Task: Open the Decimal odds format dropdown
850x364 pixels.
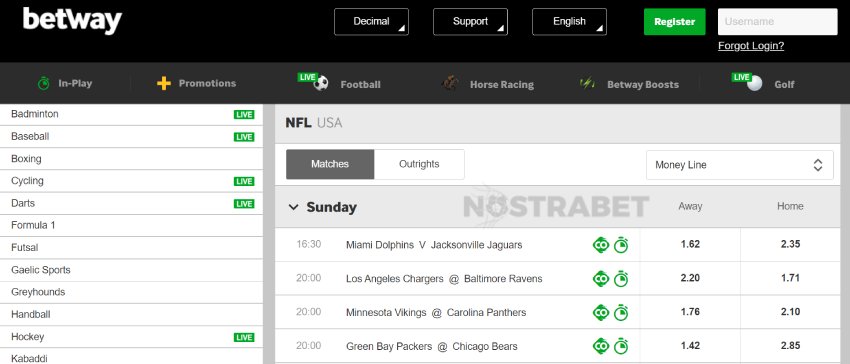Action: (x=371, y=22)
